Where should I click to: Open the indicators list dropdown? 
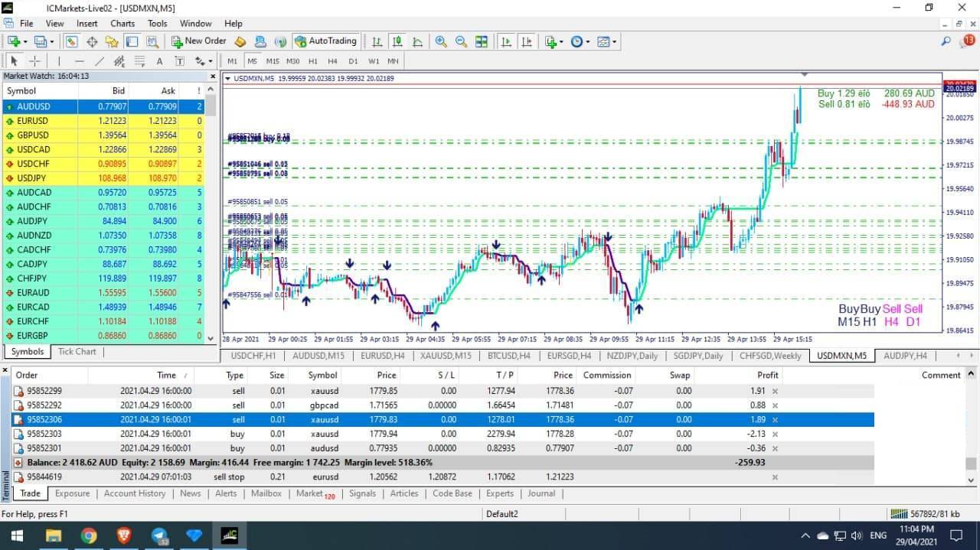coord(554,41)
